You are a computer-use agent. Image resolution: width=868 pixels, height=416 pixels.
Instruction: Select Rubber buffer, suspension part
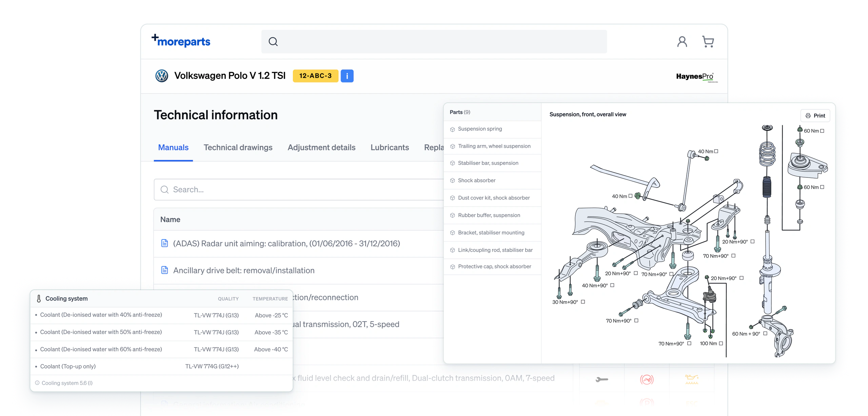[492, 215]
